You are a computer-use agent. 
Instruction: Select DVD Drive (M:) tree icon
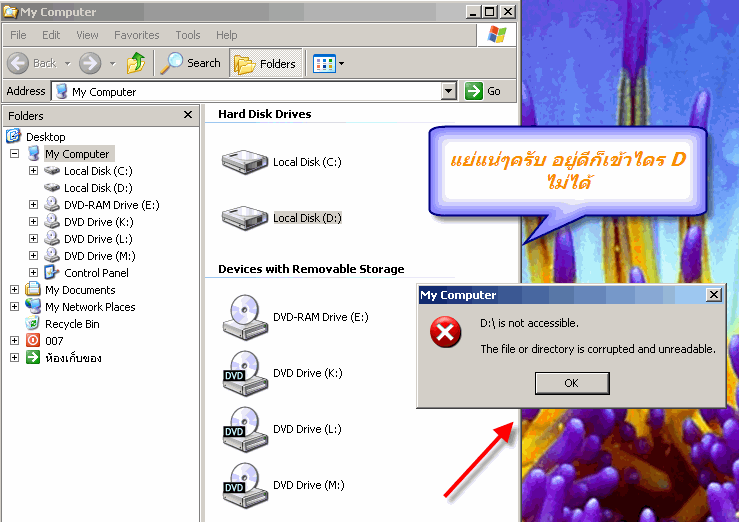point(52,255)
